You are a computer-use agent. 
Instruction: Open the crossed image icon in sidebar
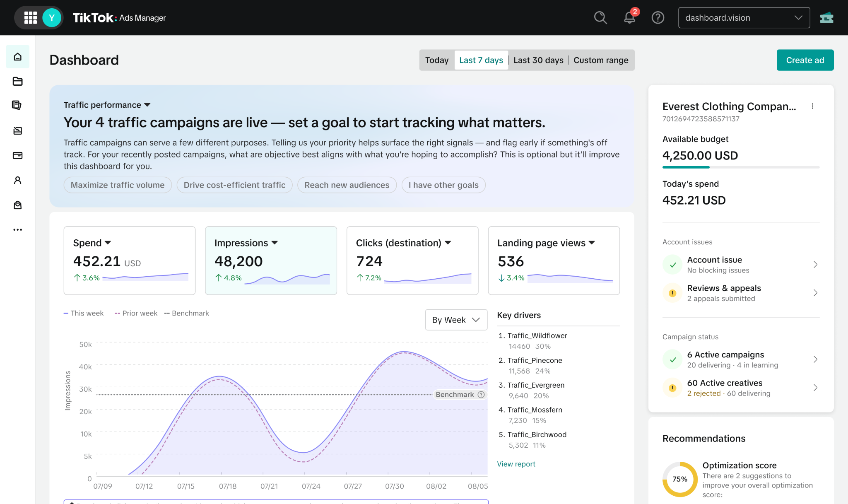pyautogui.click(x=17, y=131)
